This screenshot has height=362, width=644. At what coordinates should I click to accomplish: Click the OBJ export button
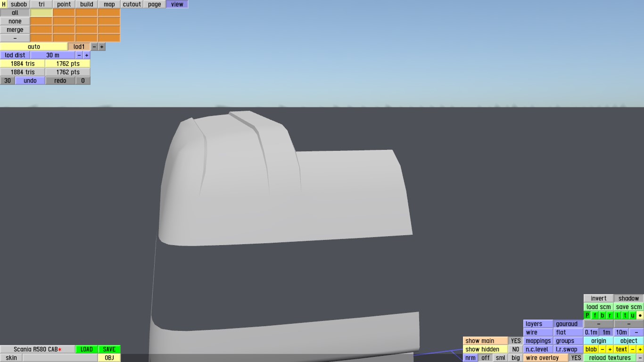(109, 358)
